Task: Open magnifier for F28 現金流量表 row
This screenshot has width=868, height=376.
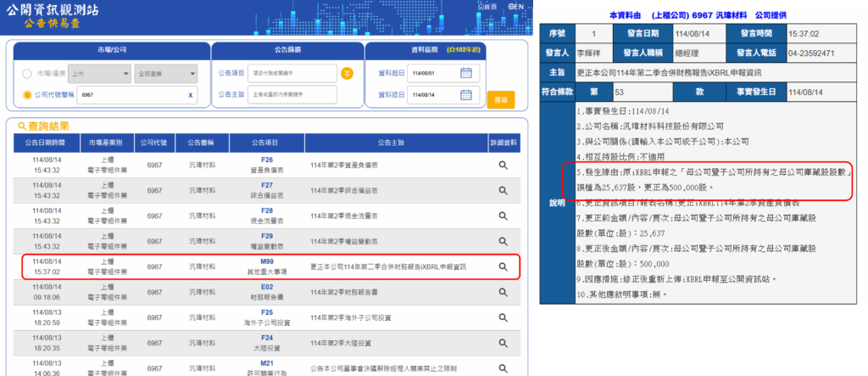Action: [503, 216]
